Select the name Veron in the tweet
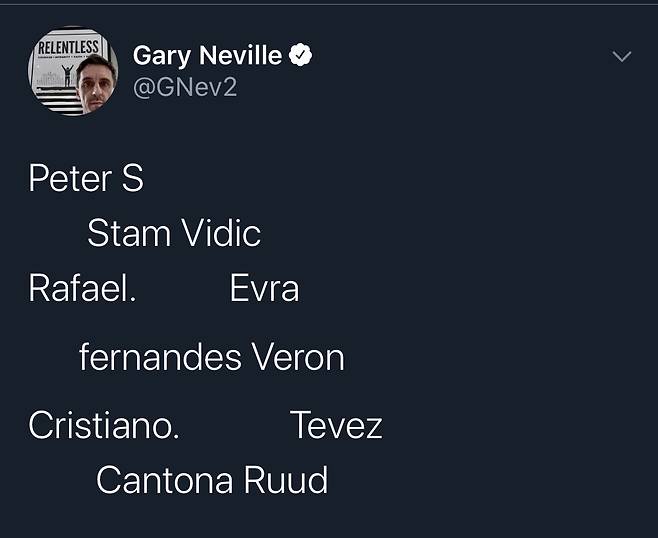 (298, 357)
